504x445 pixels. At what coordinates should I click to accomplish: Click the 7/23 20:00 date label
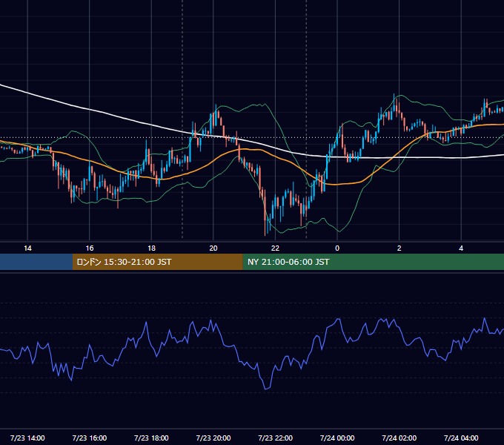point(213,438)
